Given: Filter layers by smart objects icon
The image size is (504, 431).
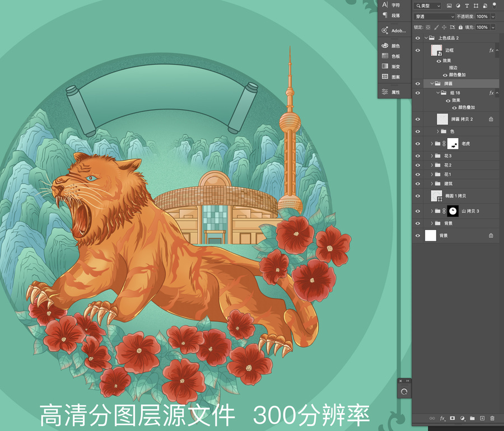Looking at the screenshot, I should [x=485, y=6].
